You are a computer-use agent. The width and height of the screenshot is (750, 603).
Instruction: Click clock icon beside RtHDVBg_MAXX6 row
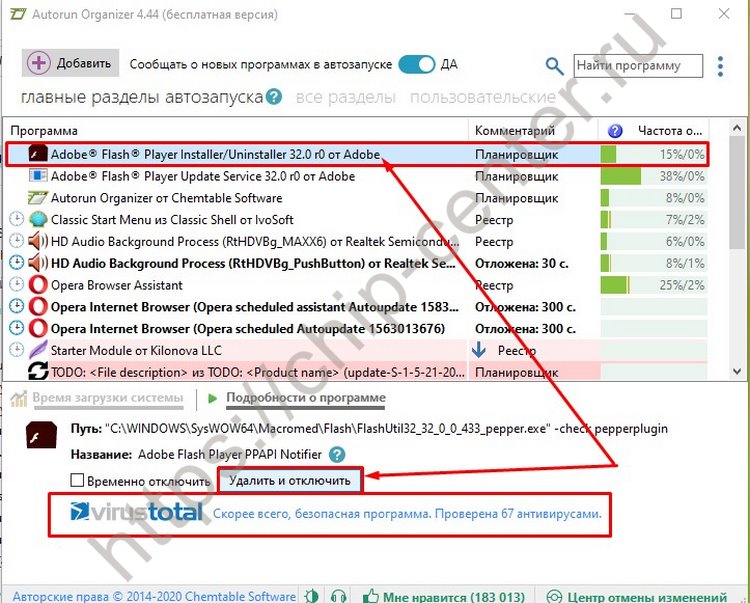[17, 241]
